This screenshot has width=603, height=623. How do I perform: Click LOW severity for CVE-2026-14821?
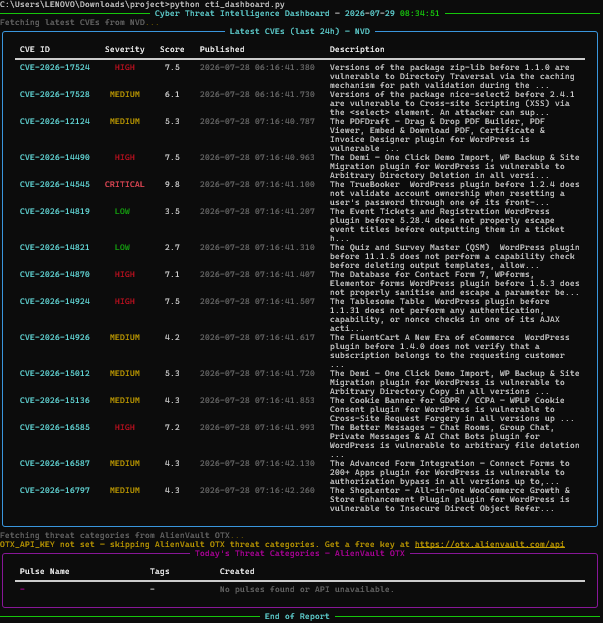pos(122,247)
